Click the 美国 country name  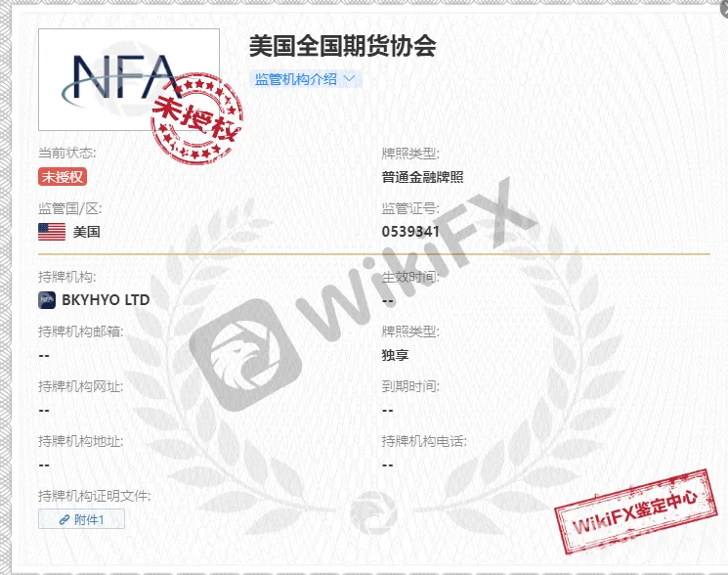[86, 232]
